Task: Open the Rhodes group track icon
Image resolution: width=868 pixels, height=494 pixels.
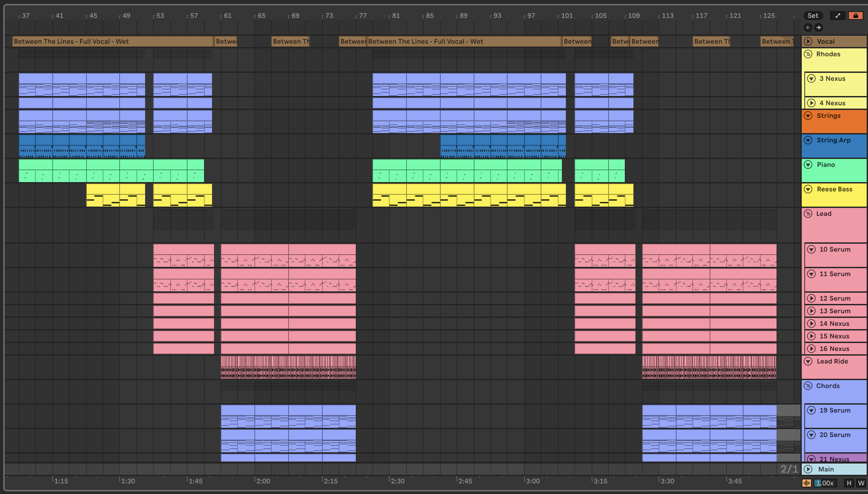Action: point(808,54)
